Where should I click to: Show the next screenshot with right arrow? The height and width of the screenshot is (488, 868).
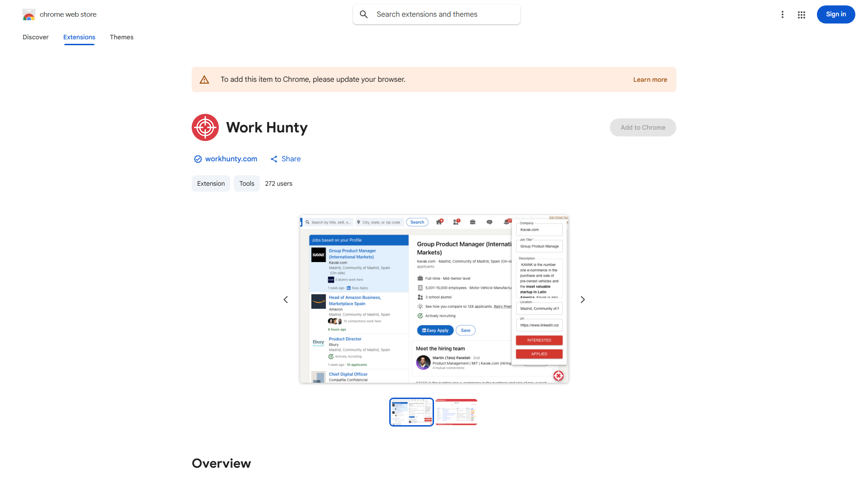coord(582,300)
